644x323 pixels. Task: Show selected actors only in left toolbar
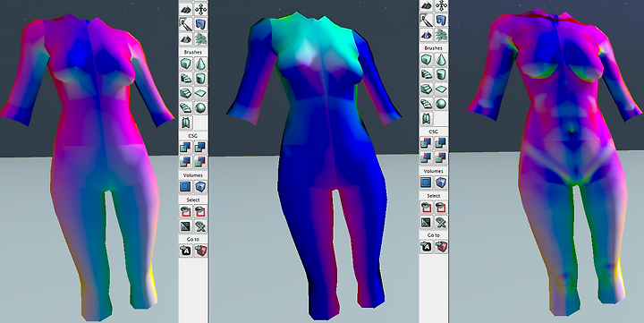[186, 211]
